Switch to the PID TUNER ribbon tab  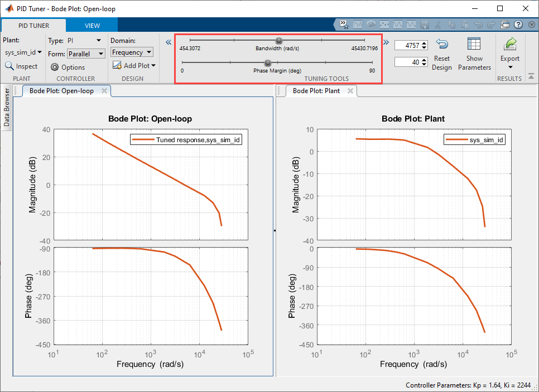[33, 26]
